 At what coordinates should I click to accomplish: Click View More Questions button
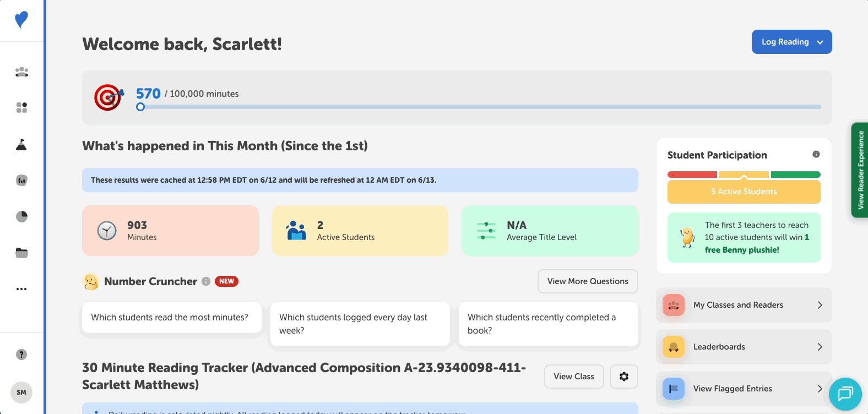click(x=588, y=281)
